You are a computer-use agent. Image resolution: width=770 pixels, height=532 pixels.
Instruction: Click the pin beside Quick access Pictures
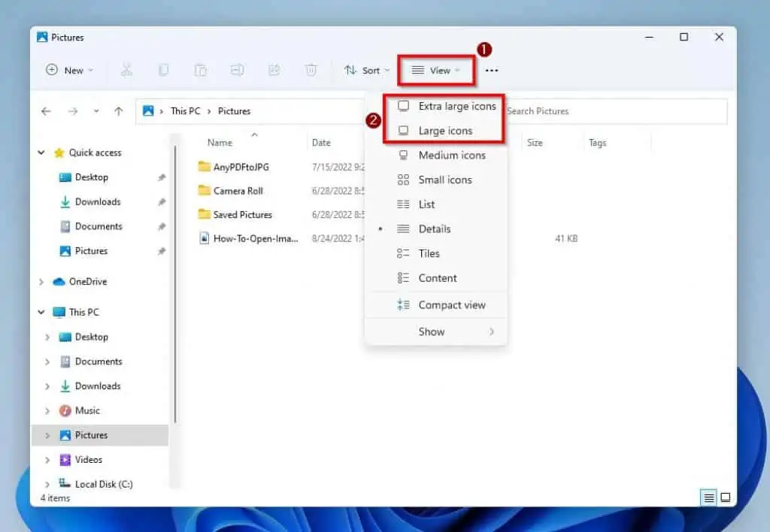coord(162,251)
